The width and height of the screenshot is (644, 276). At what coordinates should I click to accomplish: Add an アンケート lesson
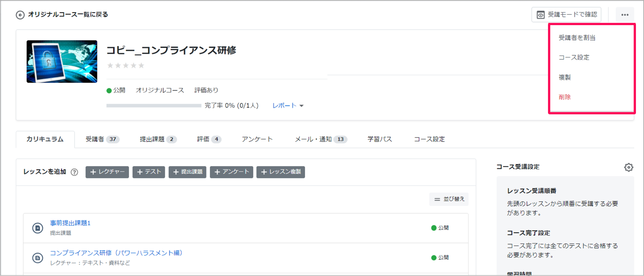[232, 172]
